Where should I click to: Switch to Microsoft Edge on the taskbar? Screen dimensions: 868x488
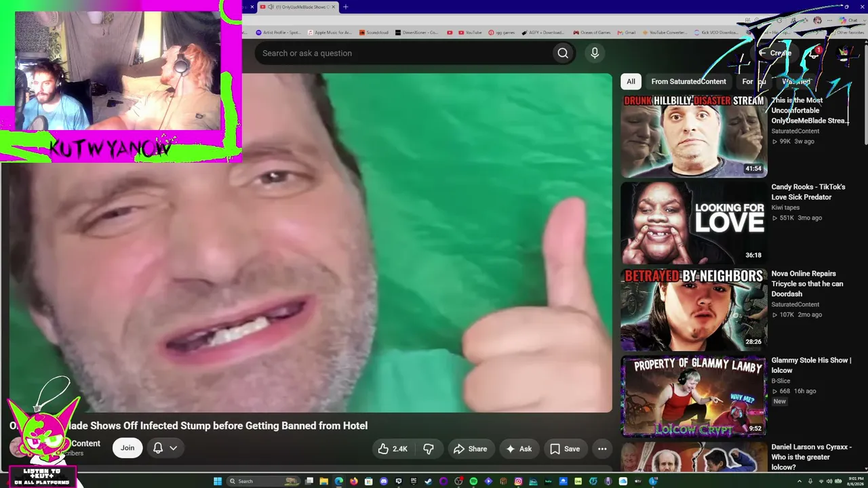339,481
